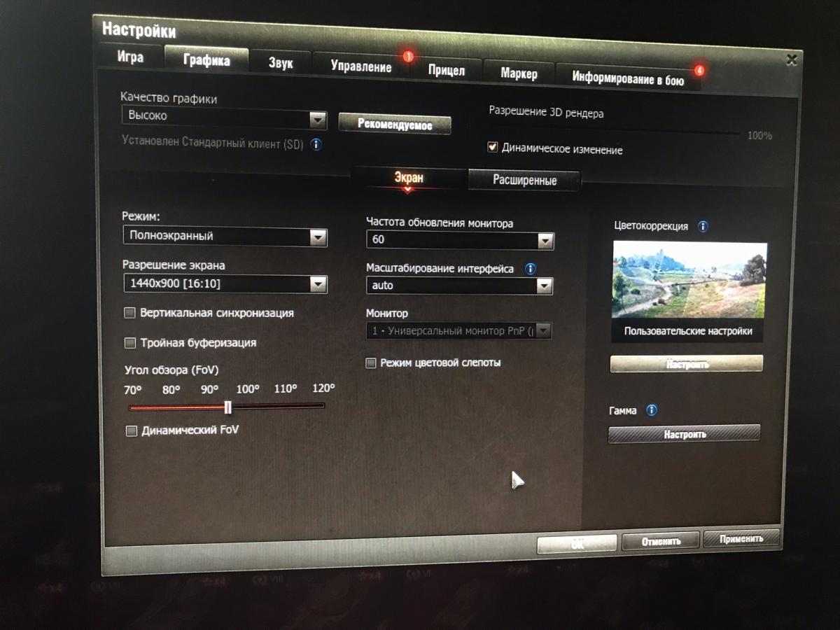Click the Разрешение 3D рендера slider
The height and width of the screenshot is (630, 840).
615,131
